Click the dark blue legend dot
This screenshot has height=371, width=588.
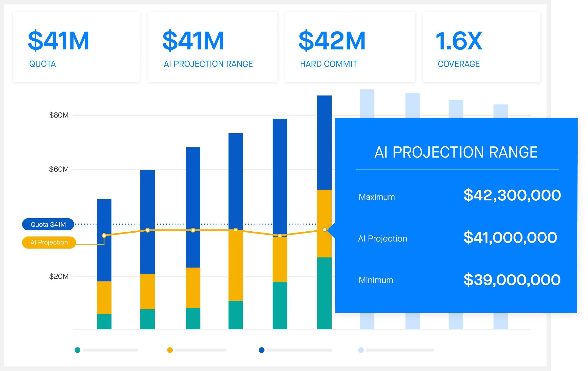point(261,350)
